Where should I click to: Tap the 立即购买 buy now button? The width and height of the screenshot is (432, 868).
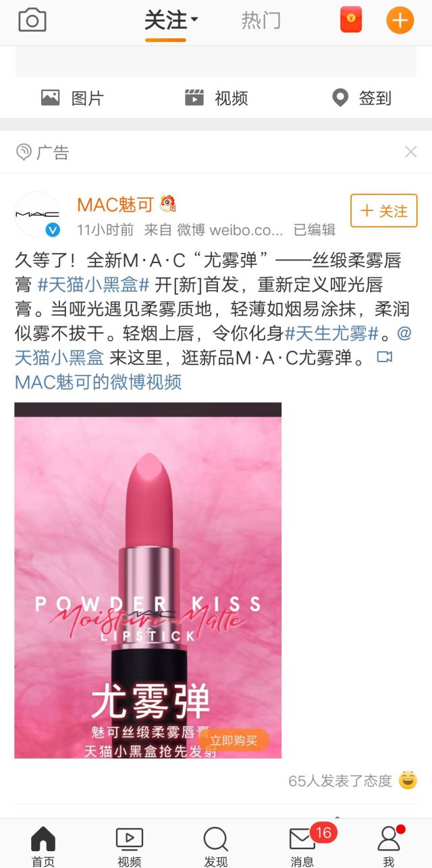point(234,740)
